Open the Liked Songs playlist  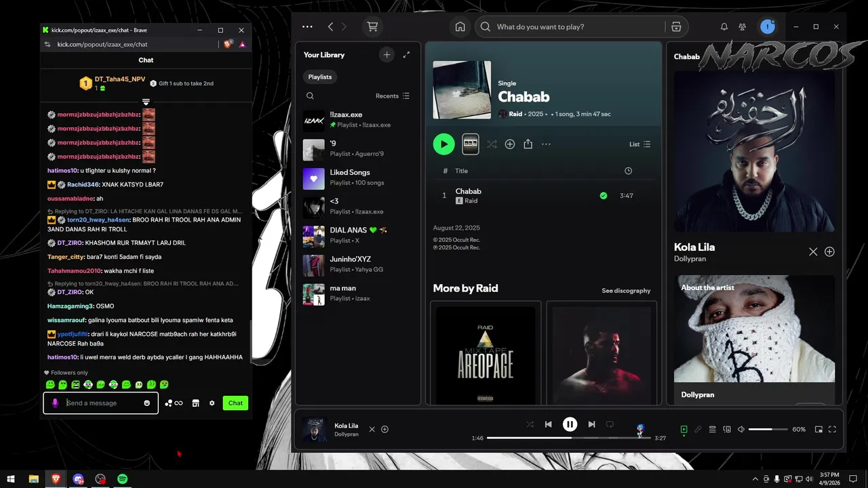point(357,178)
